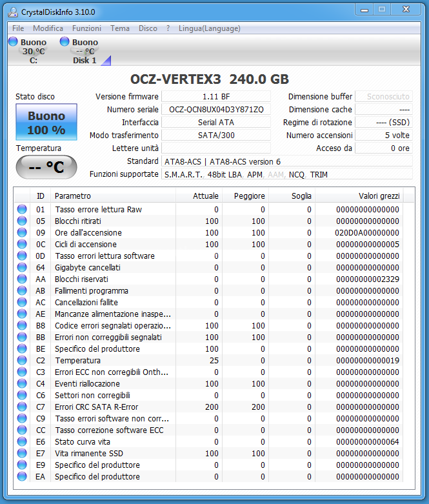Click the temperature -- °C indicator button
The height and width of the screenshot is (504, 429).
point(46,167)
